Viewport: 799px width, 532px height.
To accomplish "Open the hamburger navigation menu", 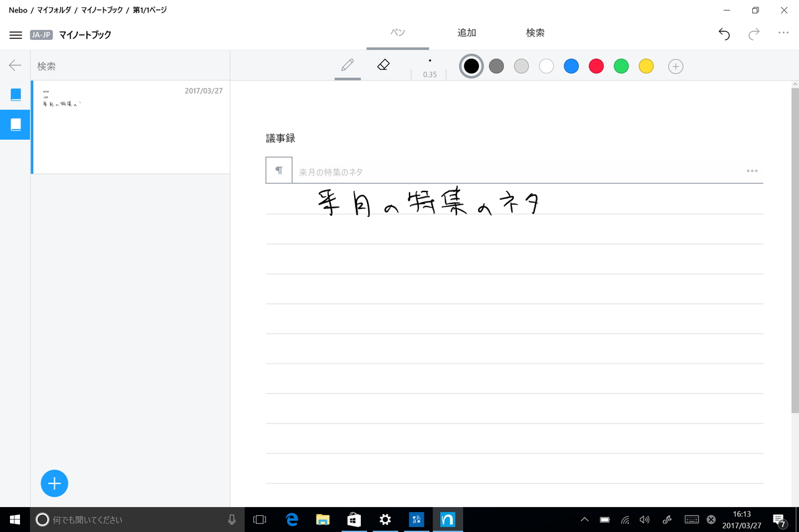I will coord(16,35).
